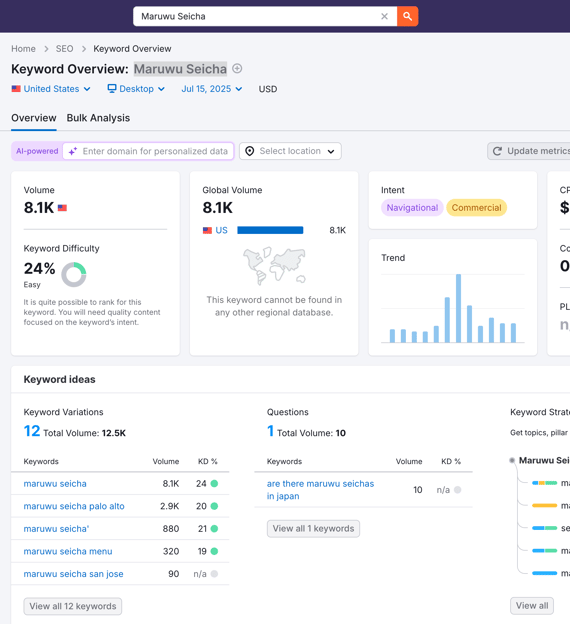Click the refresh icon on Update metrics
This screenshot has height=624, width=570.
coord(497,151)
